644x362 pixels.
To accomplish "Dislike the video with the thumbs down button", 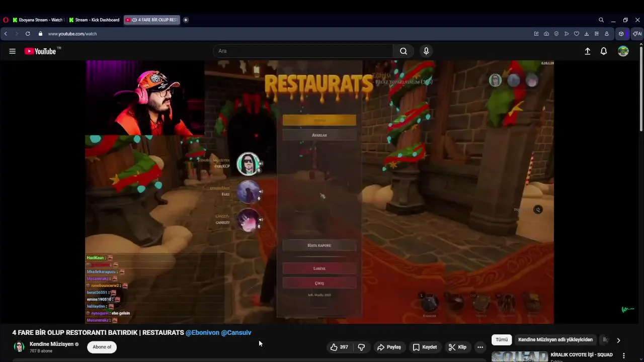I will click(x=361, y=347).
